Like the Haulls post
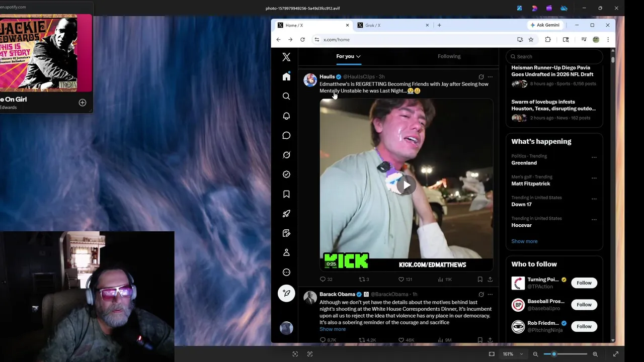This screenshot has width=644, height=362. coord(401,279)
